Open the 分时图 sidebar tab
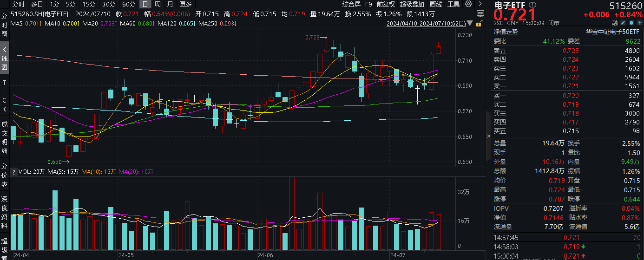Image resolution: width=644 pixels, height=260 pixels. (x=5, y=26)
